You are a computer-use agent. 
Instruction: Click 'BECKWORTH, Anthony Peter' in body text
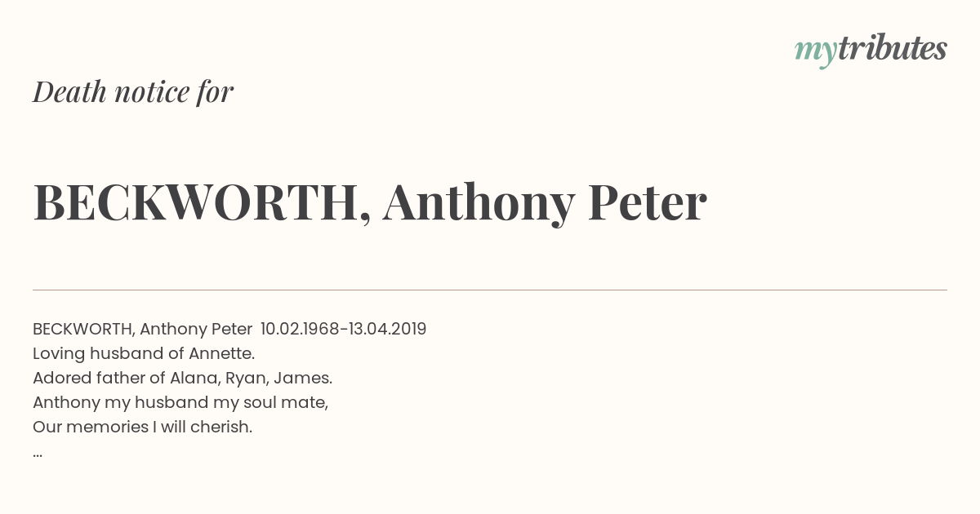[142, 329]
